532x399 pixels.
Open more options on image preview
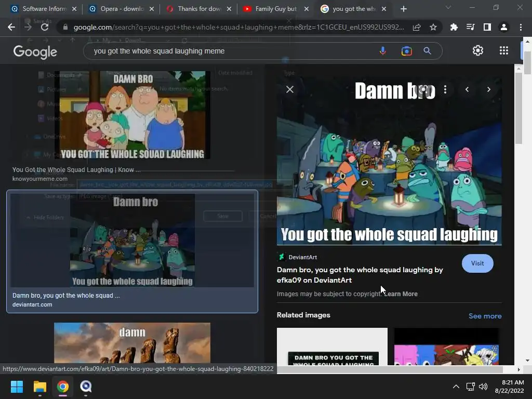(445, 89)
